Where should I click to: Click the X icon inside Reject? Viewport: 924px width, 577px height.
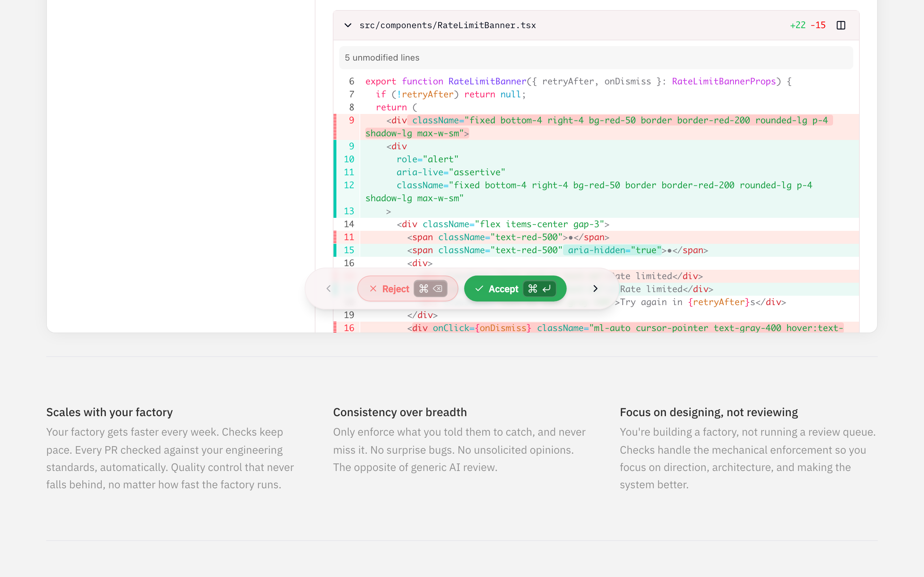373,289
